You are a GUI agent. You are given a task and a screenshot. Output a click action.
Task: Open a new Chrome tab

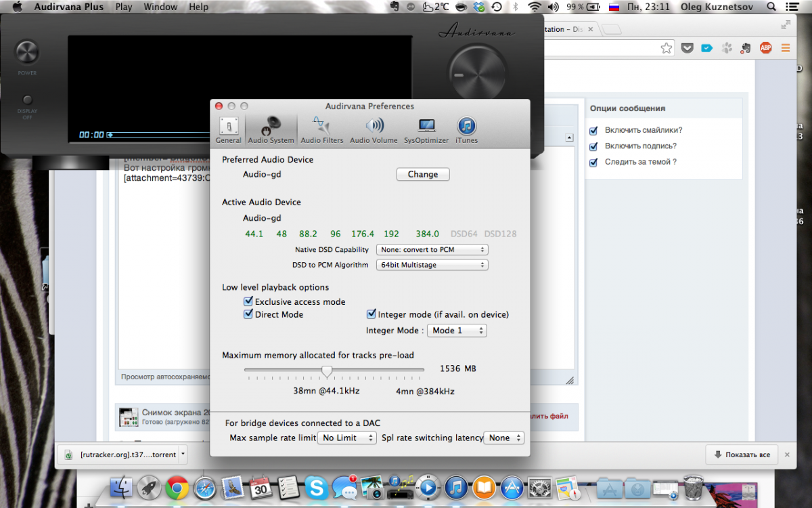(x=612, y=30)
